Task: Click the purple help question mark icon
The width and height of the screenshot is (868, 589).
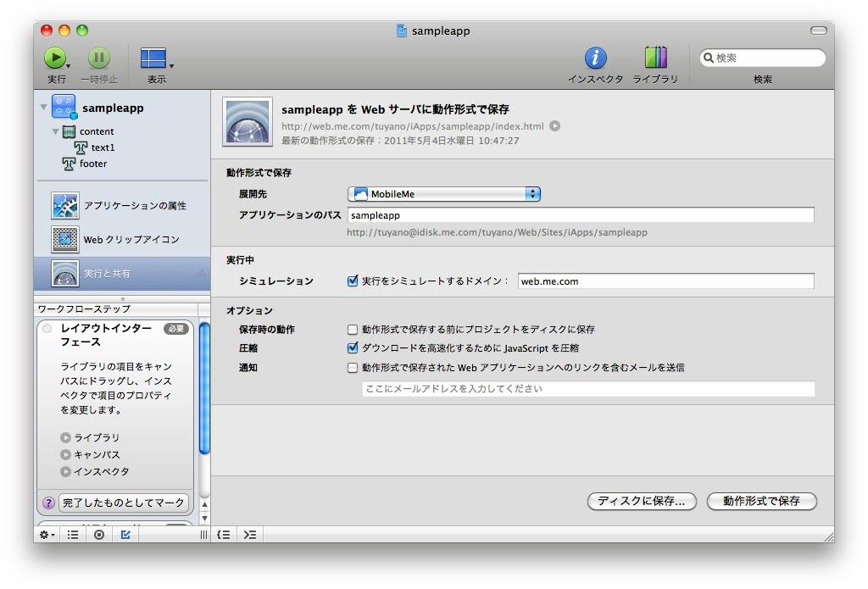Action: (48, 503)
